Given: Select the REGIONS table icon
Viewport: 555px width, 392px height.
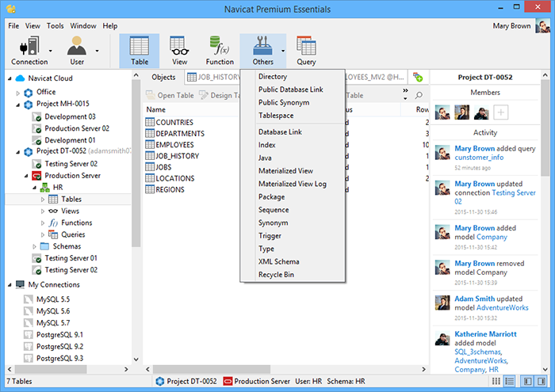Looking at the screenshot, I should coord(150,189).
